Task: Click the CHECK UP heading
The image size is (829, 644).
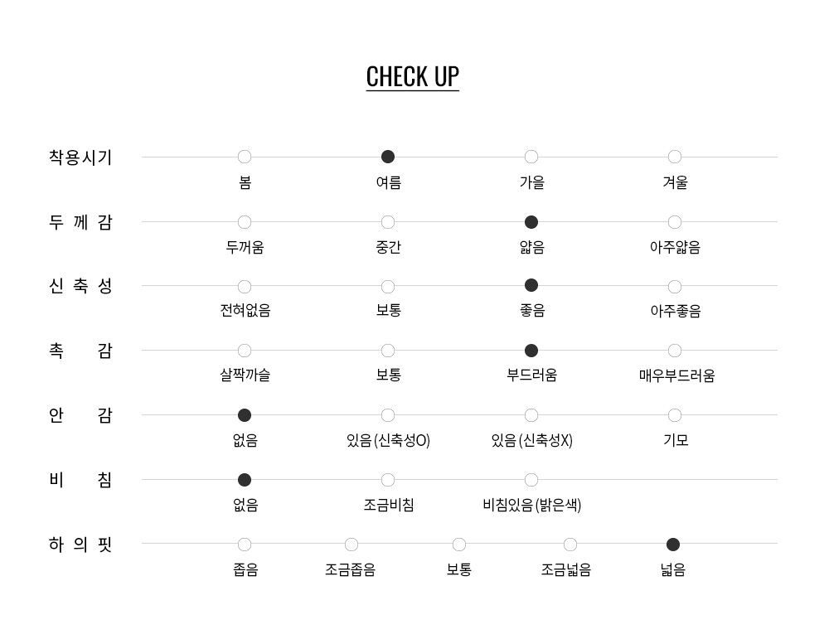Action: (412, 77)
